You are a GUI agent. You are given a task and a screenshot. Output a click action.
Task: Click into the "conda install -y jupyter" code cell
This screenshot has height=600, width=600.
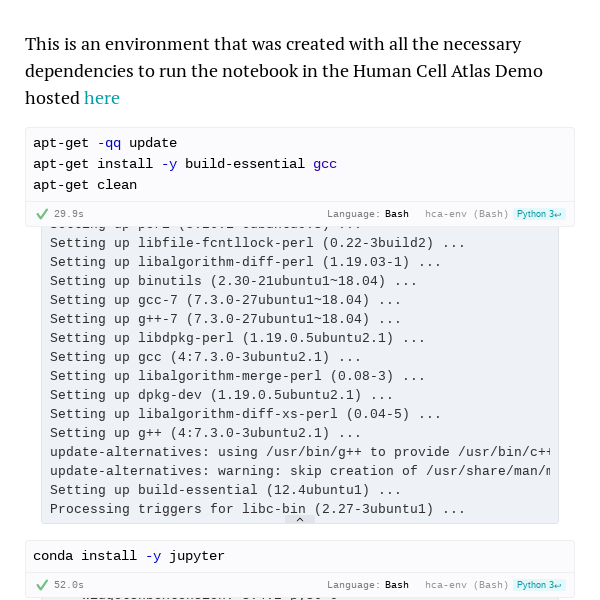(x=300, y=556)
